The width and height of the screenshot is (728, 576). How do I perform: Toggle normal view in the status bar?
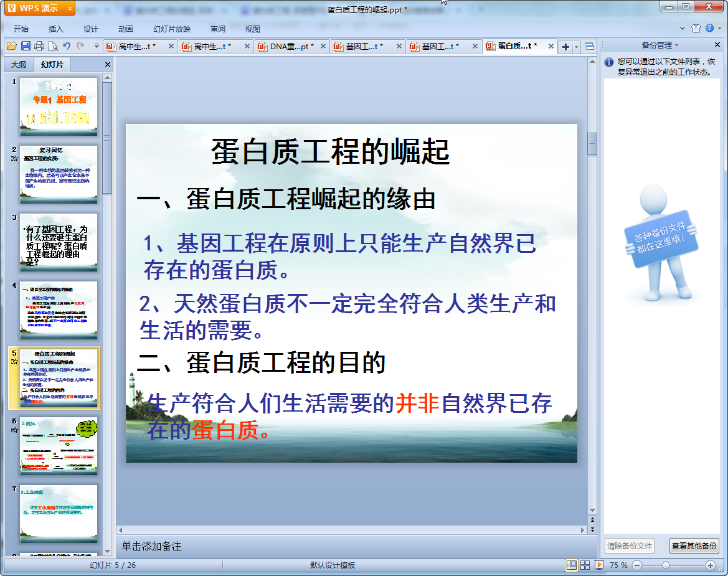point(571,565)
